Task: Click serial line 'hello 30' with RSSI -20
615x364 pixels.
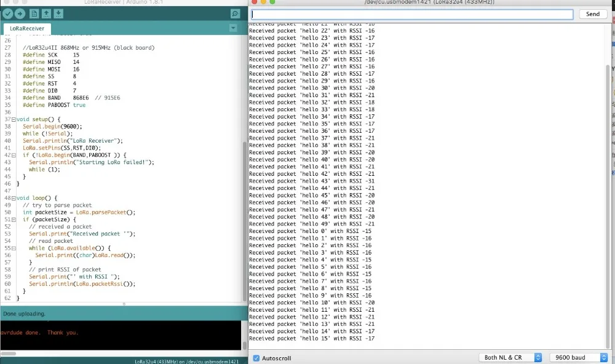Action: pos(312,88)
